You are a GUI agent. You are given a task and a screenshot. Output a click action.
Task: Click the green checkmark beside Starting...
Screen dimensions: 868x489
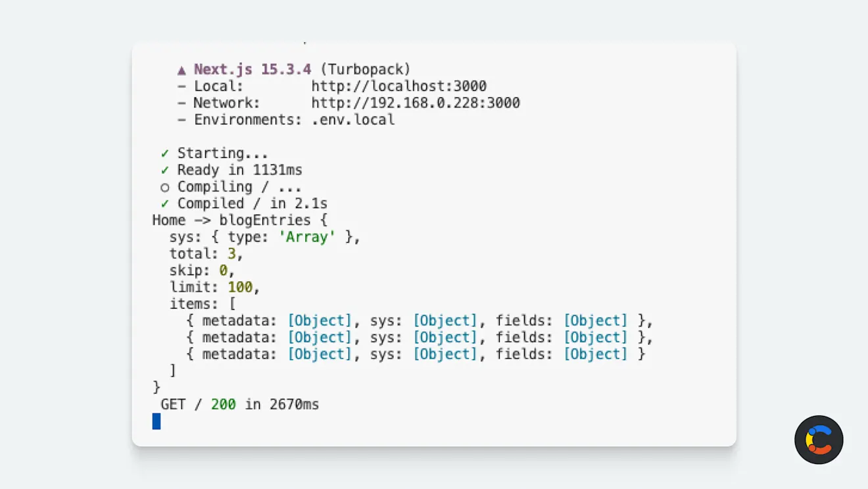[164, 153]
